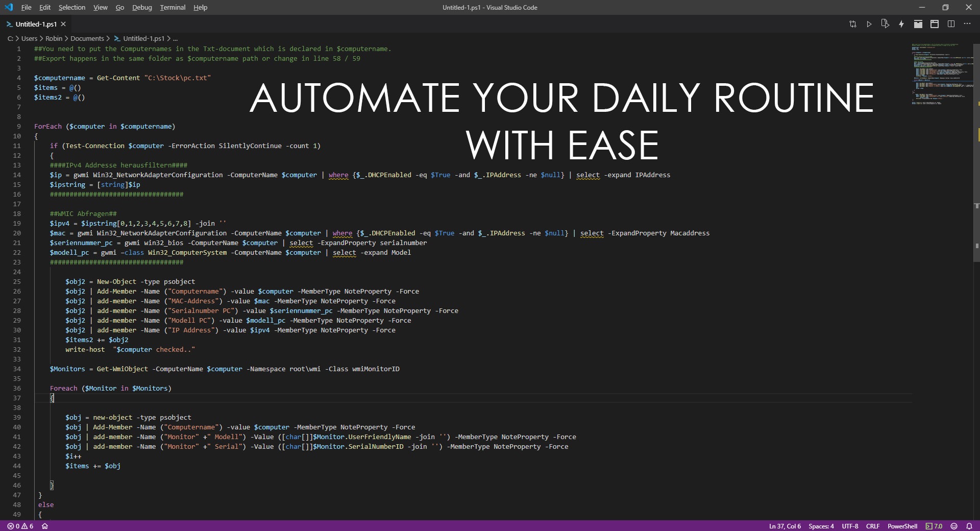Click 'else' keyword on line 48
Screen dimensions: 980x531
coord(46,504)
